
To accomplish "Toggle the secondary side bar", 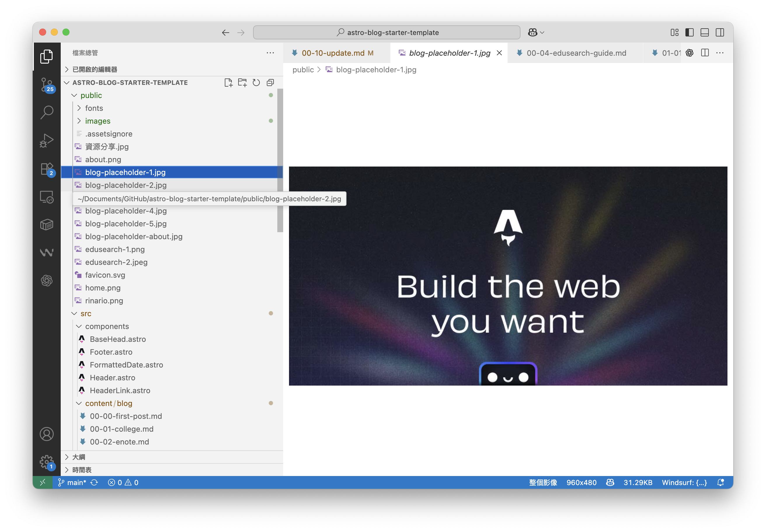I will [720, 32].
